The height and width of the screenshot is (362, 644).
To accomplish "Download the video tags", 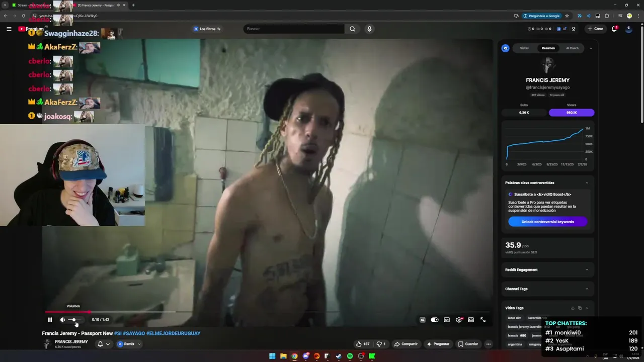I will coord(573,308).
